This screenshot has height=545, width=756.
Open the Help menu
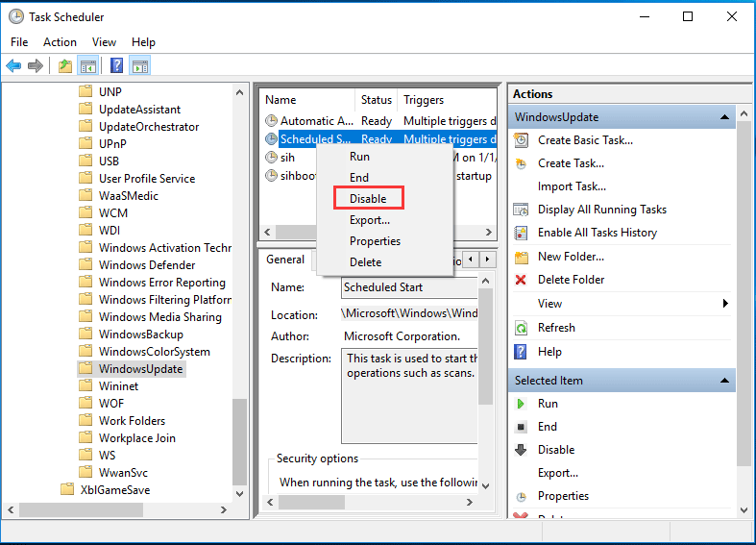(x=144, y=42)
